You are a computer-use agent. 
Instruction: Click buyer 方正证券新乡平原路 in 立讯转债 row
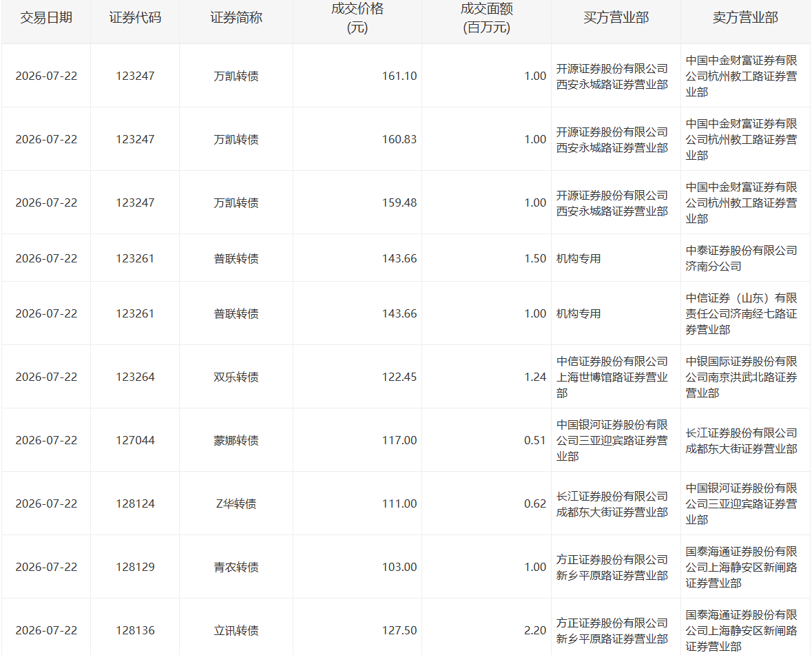pos(612,631)
